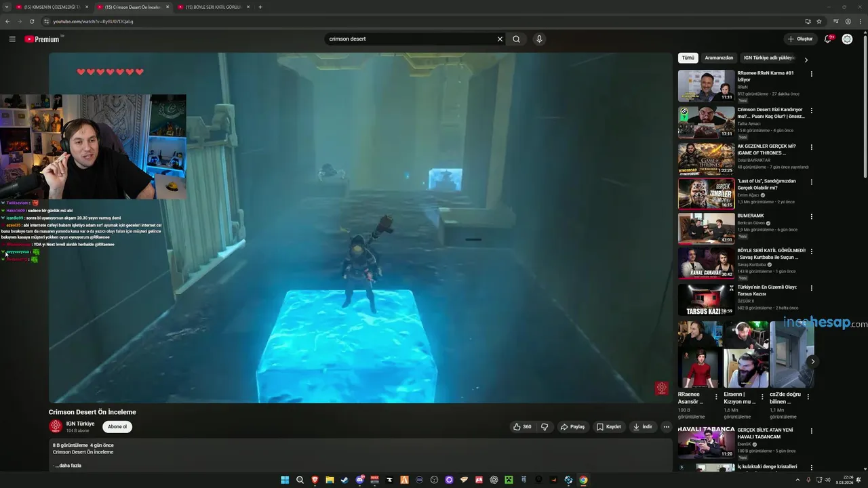Start voice search with the microphone
Screen dimensions: 868x488
point(539,39)
